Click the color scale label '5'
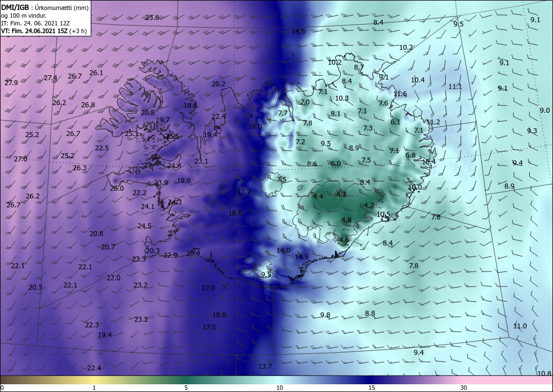 coord(186,388)
